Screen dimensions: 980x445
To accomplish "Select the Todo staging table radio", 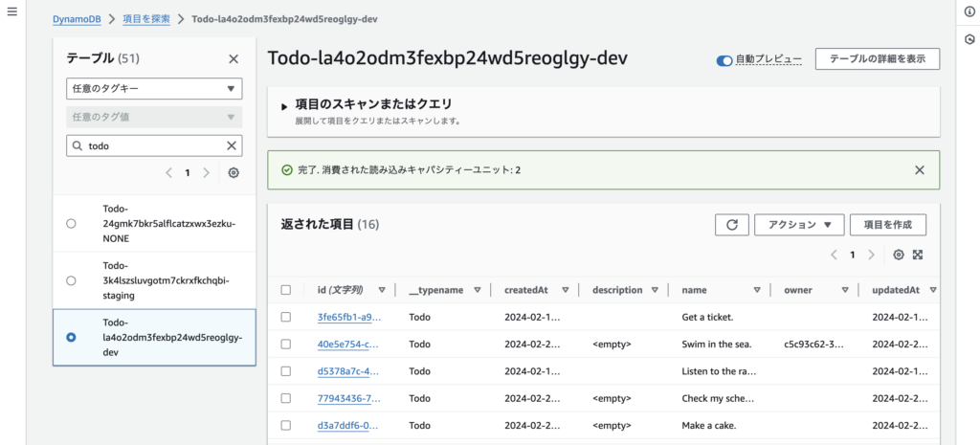I will point(71,280).
